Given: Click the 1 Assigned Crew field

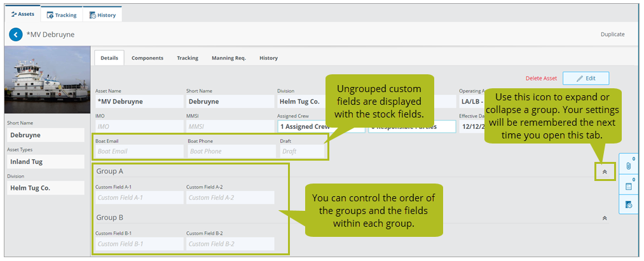Looking at the screenshot, I should 320,126.
